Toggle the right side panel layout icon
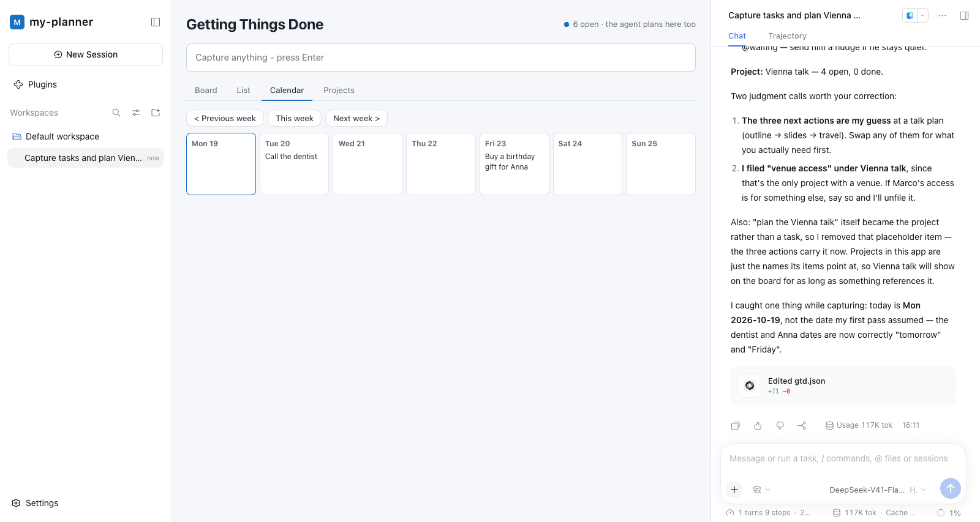Viewport: 980px width, 522px height. click(x=964, y=15)
